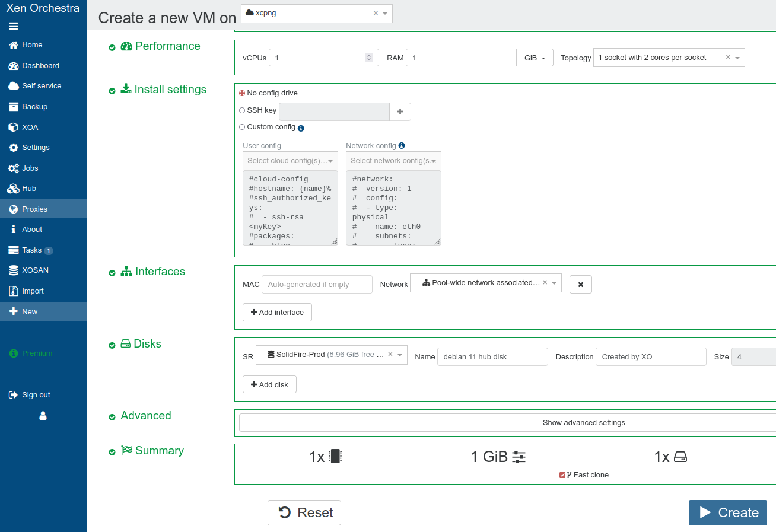Expand the SR storage dropdown arrow
This screenshot has height=532, width=776.
[x=400, y=355]
